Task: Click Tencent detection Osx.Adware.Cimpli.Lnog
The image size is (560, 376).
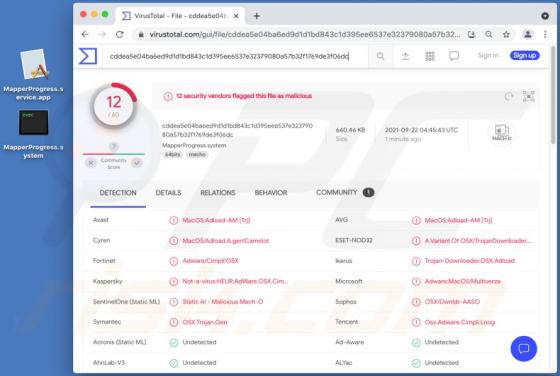Action: tap(460, 322)
